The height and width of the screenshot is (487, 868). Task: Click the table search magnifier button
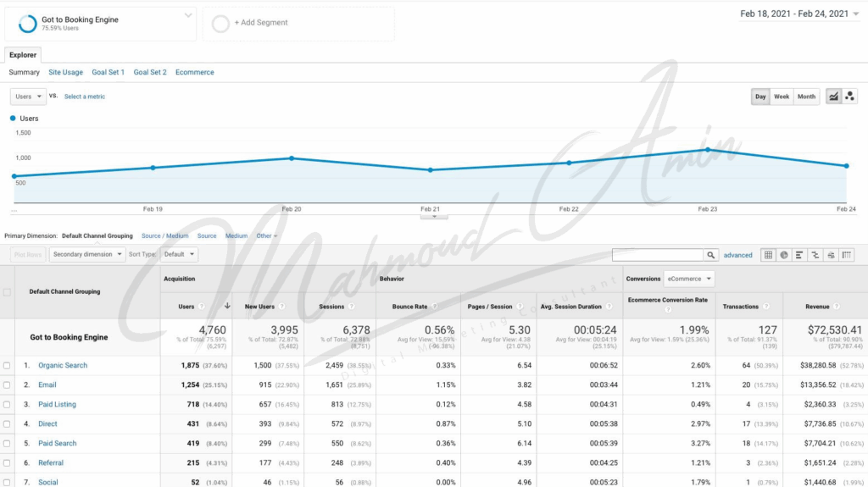[711, 255]
